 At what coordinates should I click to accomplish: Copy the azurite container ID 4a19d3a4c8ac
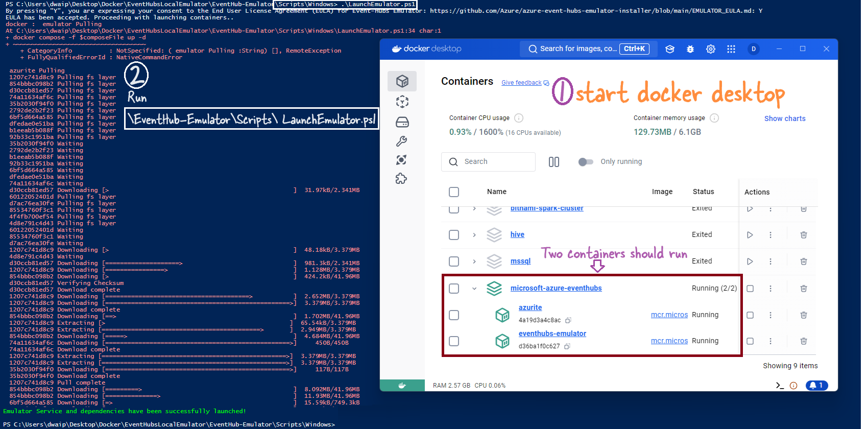(568, 320)
